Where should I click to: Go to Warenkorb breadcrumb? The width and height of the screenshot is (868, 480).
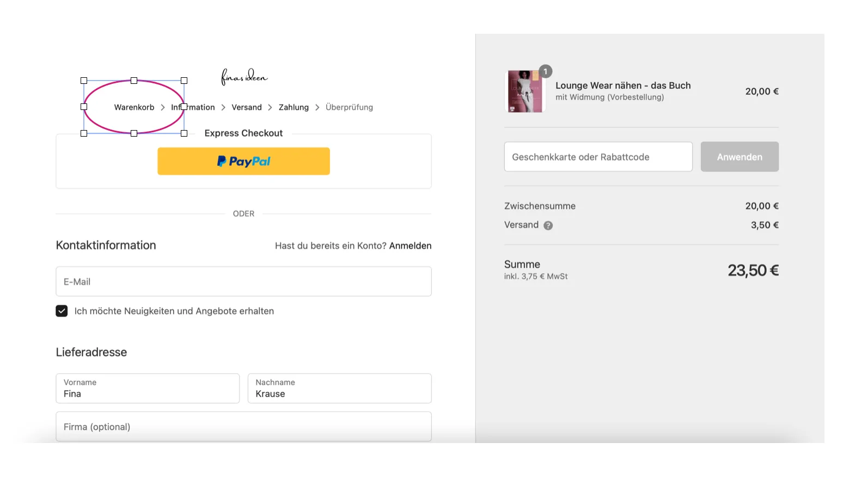tap(134, 107)
